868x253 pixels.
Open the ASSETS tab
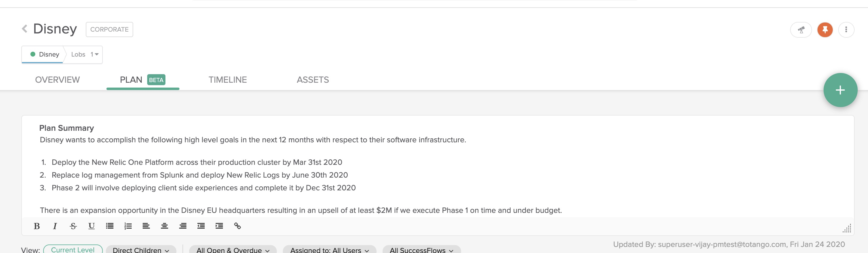pos(313,80)
